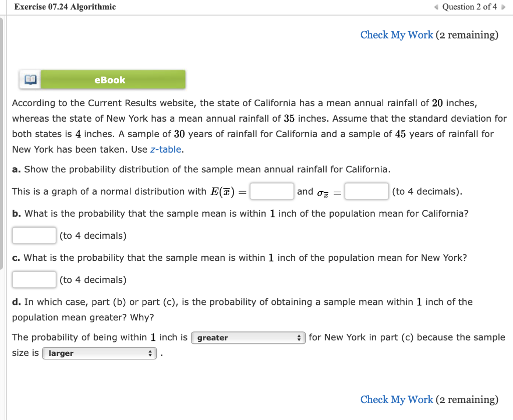Click the E(x̄) answer input field
513x420 pixels.
coord(272,191)
